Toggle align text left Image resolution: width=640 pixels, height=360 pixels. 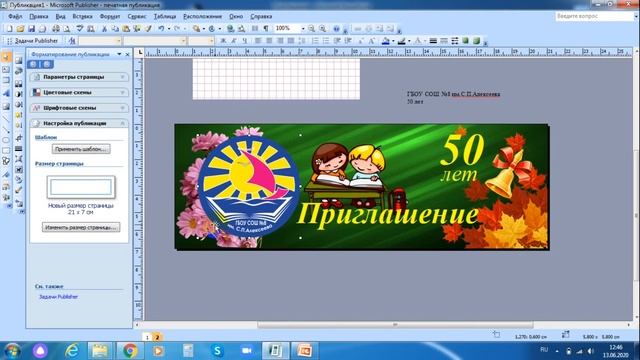[x=258, y=41]
